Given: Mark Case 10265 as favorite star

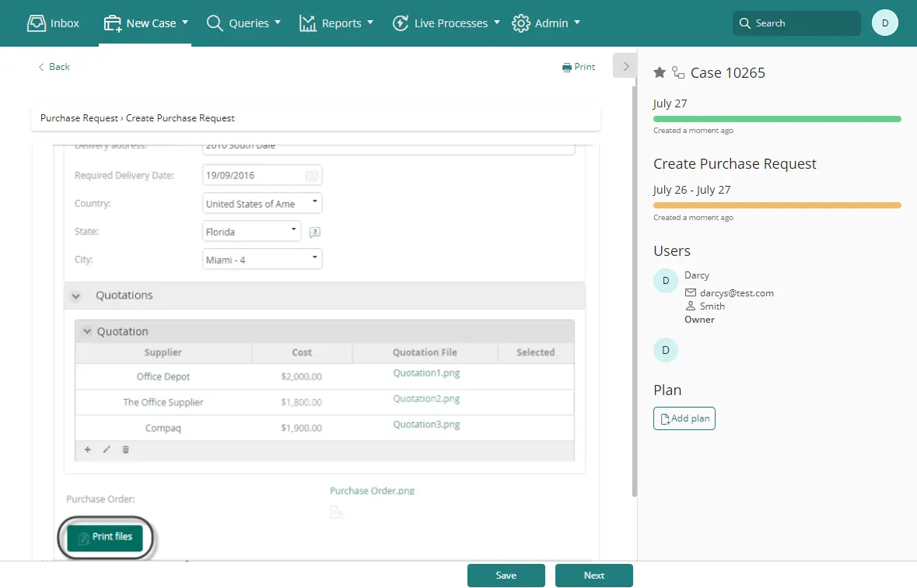Looking at the screenshot, I should click(x=660, y=72).
